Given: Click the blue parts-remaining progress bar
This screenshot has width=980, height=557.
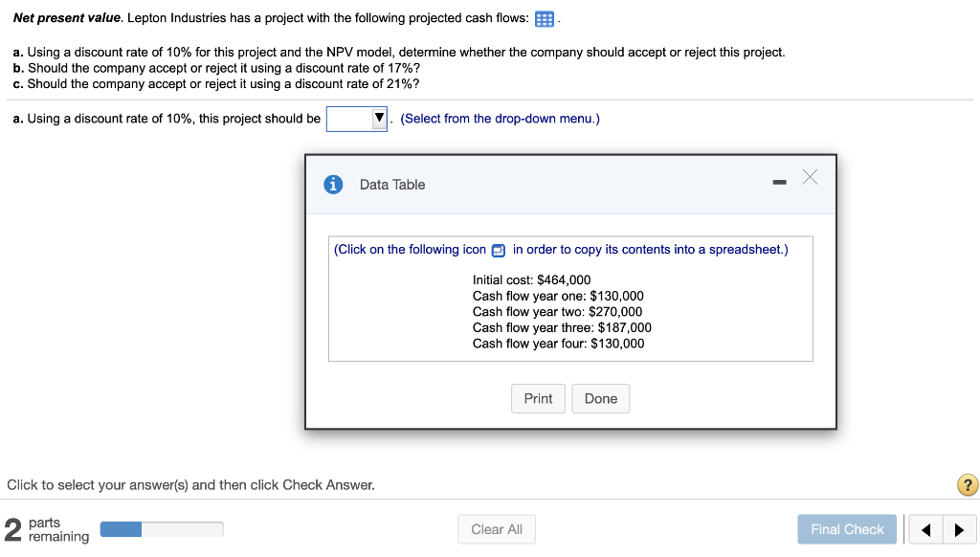Looking at the screenshot, I should click(161, 529).
